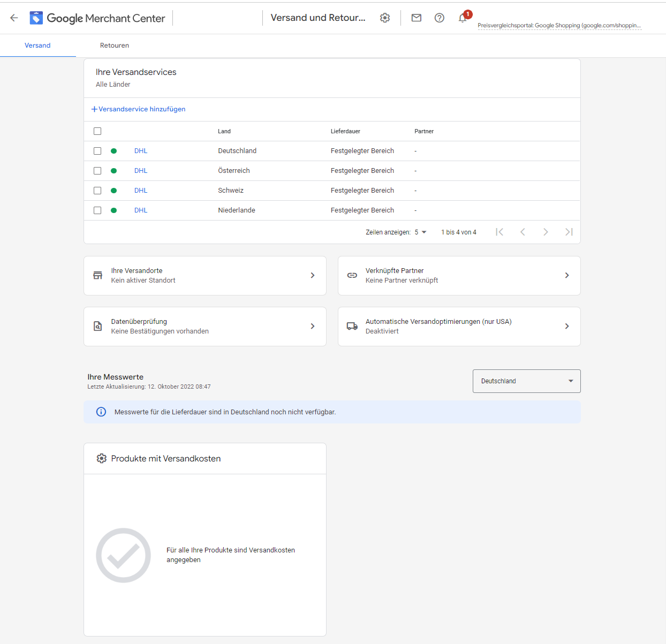Go back using the left arrow icon

point(14,18)
